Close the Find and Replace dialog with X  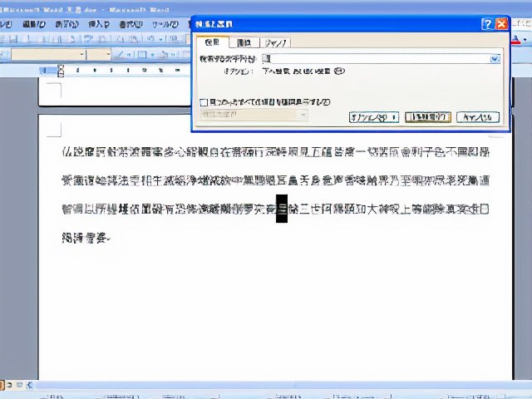click(x=501, y=24)
